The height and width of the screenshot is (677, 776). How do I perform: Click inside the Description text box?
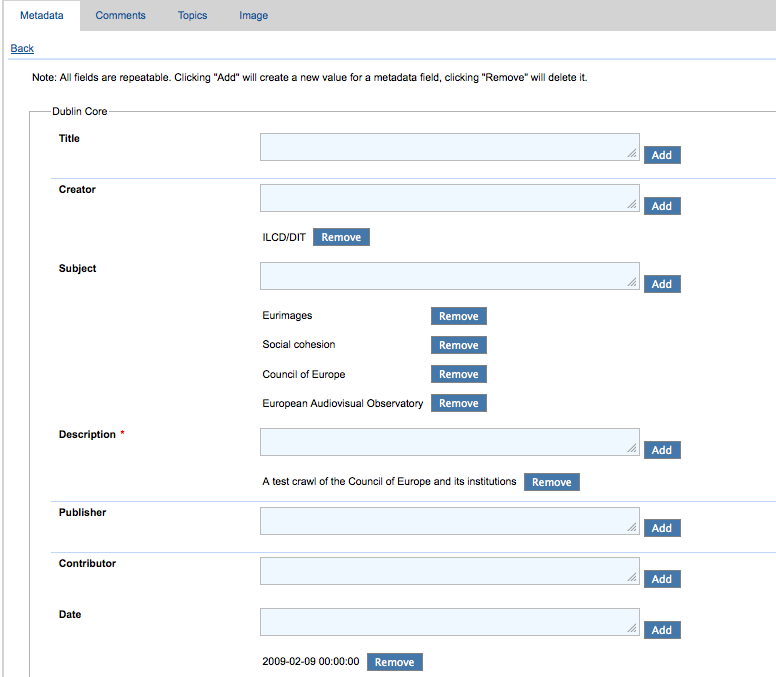pos(449,442)
